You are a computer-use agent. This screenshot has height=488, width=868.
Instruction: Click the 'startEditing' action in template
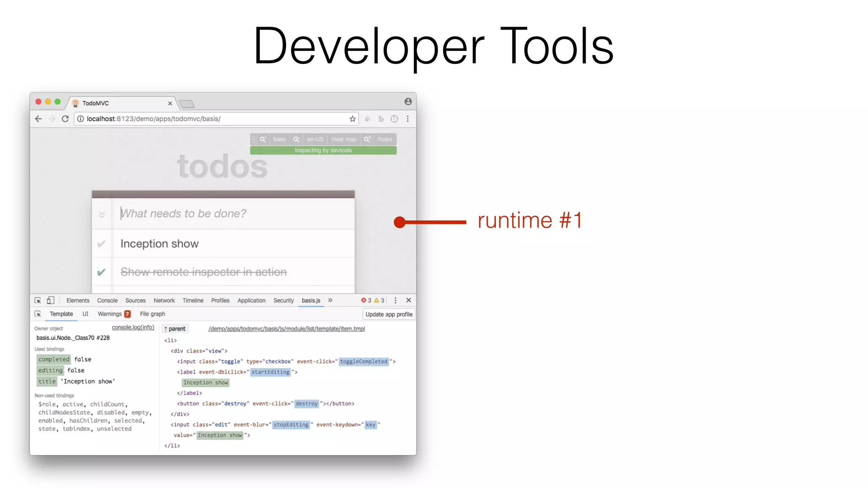(x=270, y=372)
